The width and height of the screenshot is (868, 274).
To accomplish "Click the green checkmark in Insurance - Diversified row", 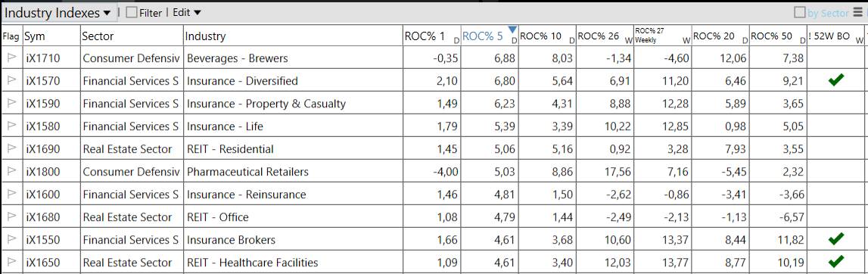I will coord(836,81).
